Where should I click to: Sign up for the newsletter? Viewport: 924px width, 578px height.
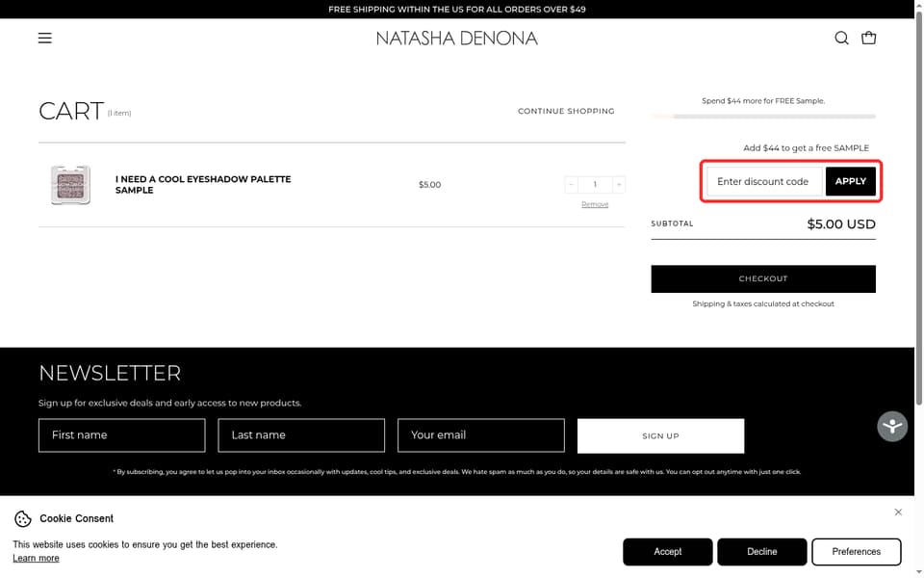660,436
